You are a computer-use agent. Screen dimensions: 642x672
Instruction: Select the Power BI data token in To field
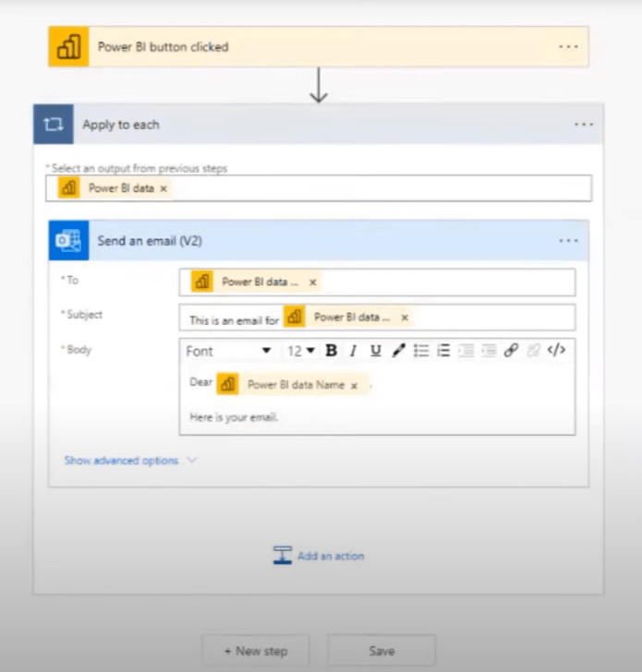click(x=255, y=282)
